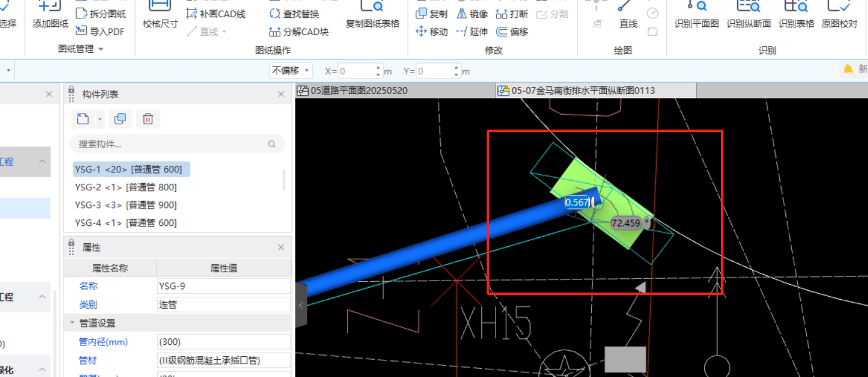The height and width of the screenshot is (377, 868).
Task: Click the 导入PDF import button
Action: click(100, 31)
